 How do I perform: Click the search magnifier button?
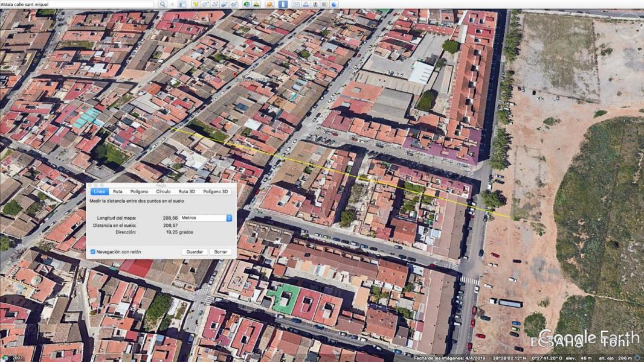(x=163, y=4)
